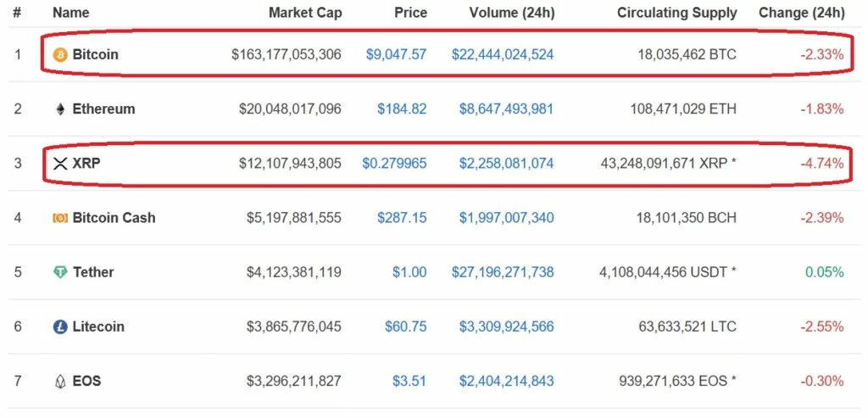868x418 pixels.
Task: Click the blue Litecoin icon
Action: click(60, 326)
